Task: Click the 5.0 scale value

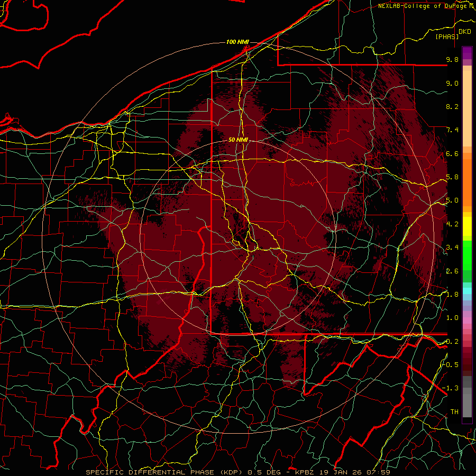Action: click(452, 200)
